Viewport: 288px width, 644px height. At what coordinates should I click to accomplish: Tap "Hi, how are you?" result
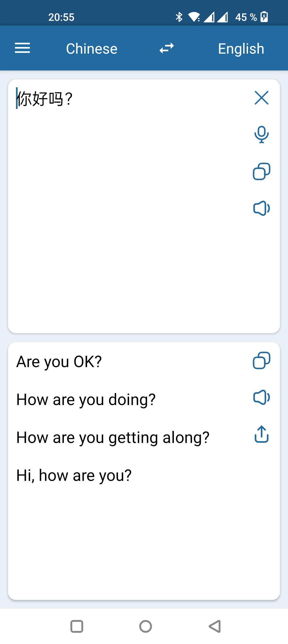point(74,476)
